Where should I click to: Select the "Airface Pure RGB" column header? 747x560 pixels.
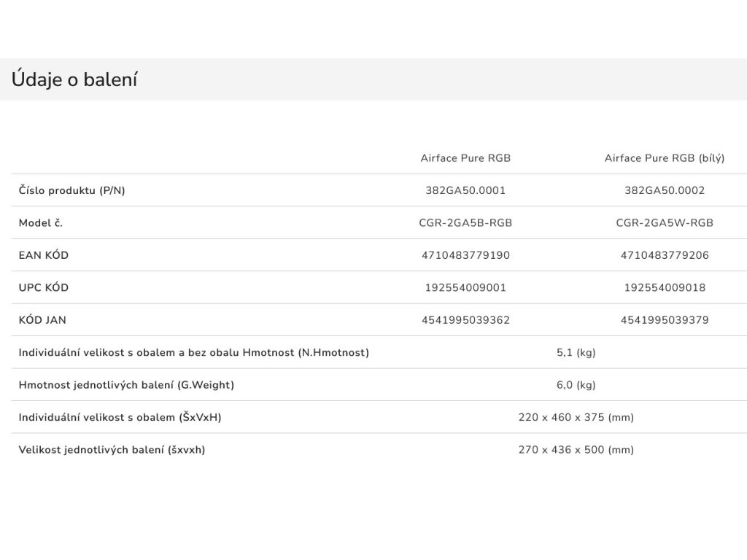465,158
